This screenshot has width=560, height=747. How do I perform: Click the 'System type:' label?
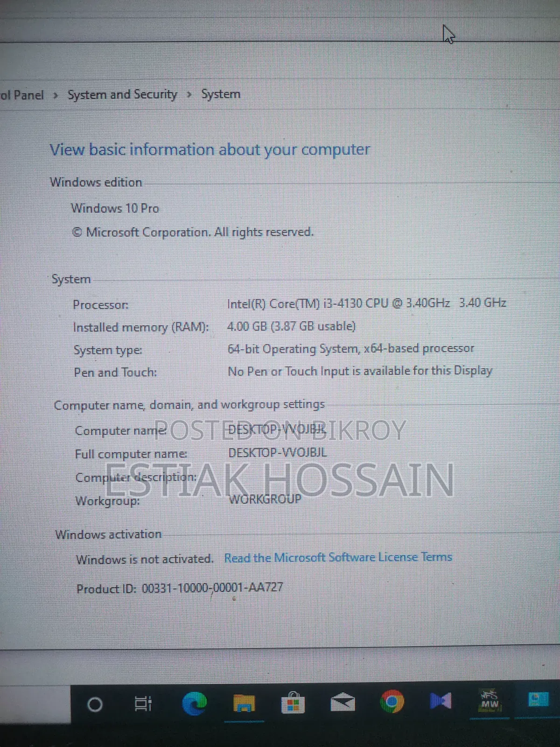[108, 350]
